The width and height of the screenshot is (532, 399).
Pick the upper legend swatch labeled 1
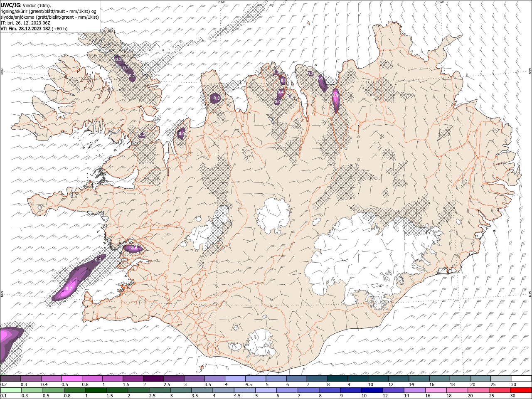(x=113, y=379)
